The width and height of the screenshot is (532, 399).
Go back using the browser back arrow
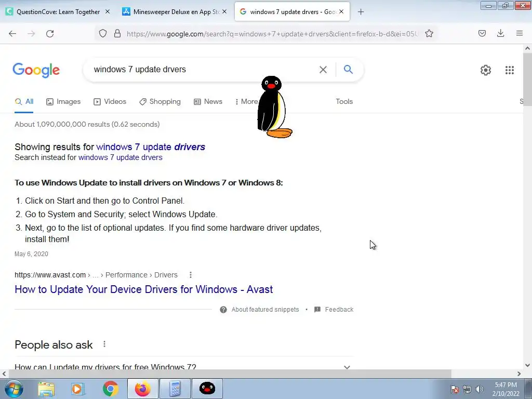click(12, 33)
